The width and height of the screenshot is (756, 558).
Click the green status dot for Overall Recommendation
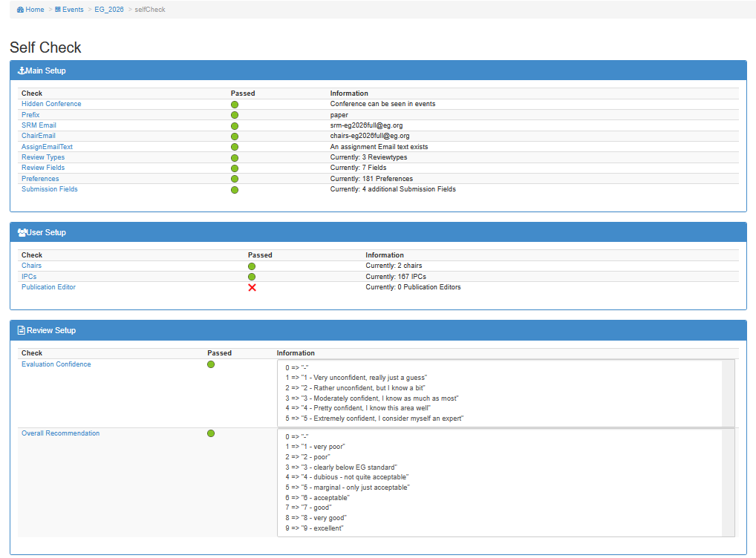(211, 433)
